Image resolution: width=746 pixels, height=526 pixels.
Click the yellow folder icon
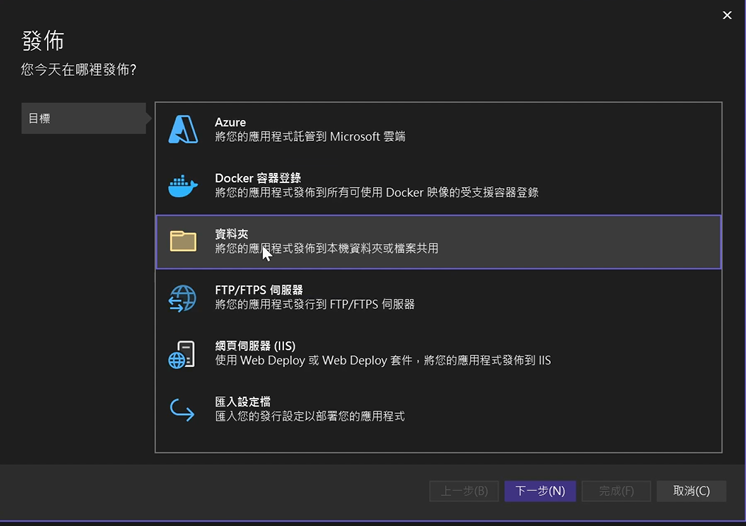[183, 241]
